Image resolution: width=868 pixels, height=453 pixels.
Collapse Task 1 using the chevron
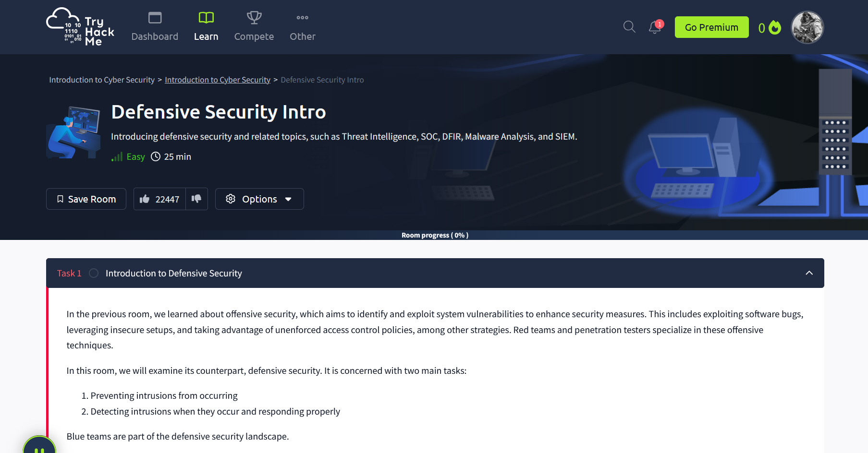point(809,273)
